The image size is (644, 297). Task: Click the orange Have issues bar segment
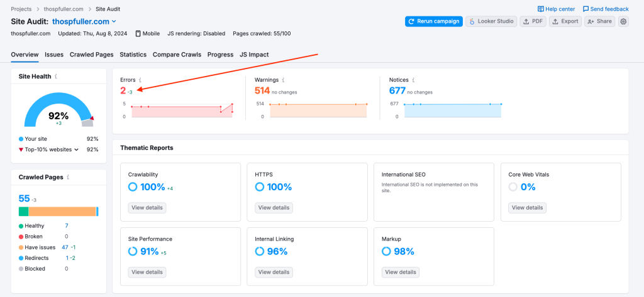click(x=62, y=212)
